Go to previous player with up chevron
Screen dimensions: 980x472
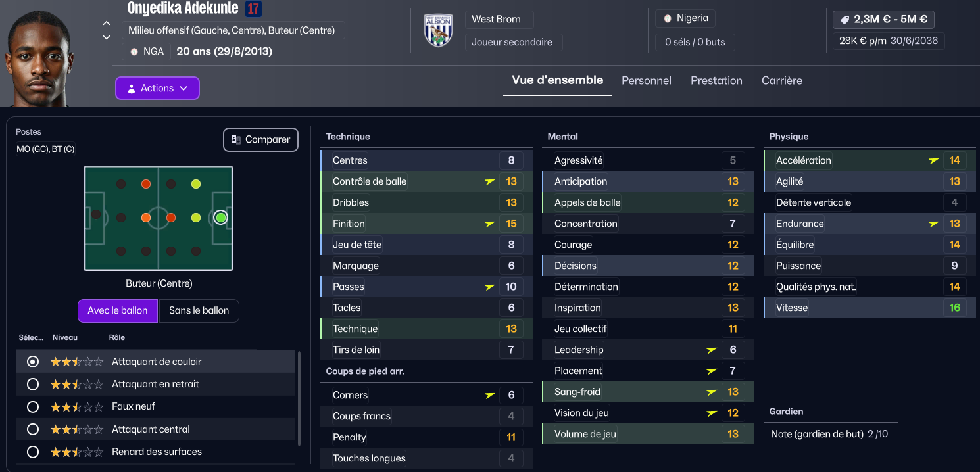[107, 24]
